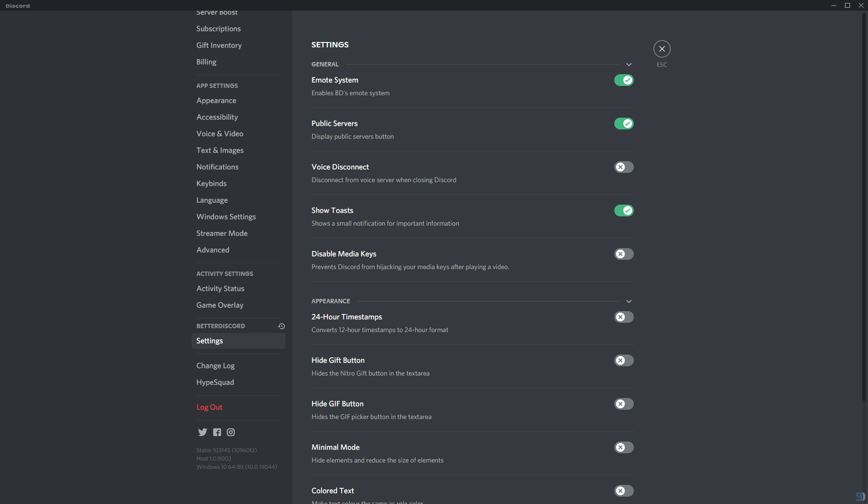Open BetterDiscord's Twitter page
The height and width of the screenshot is (504, 868).
[x=202, y=432]
